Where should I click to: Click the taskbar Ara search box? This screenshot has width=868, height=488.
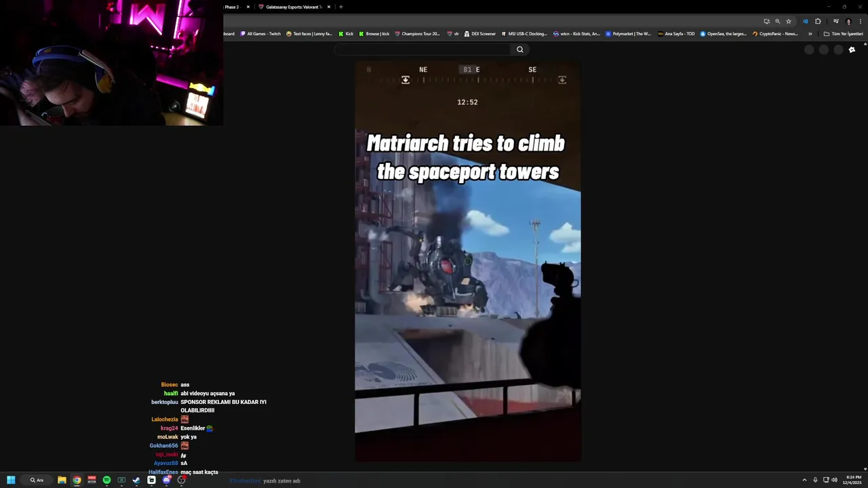pos(37,480)
